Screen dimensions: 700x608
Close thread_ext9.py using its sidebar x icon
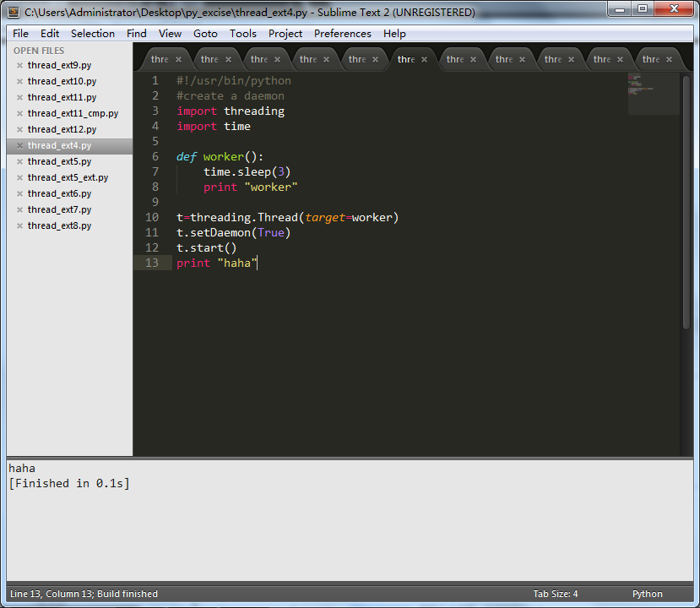pyautogui.click(x=19, y=66)
